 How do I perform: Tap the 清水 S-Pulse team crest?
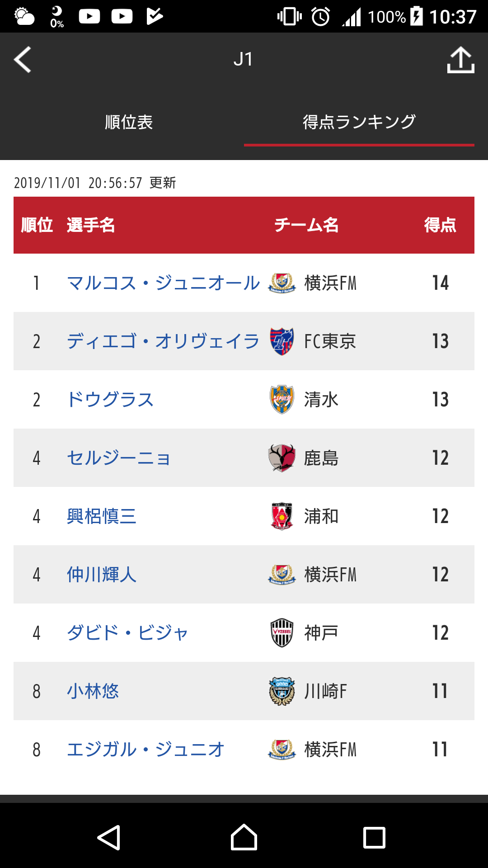click(282, 400)
